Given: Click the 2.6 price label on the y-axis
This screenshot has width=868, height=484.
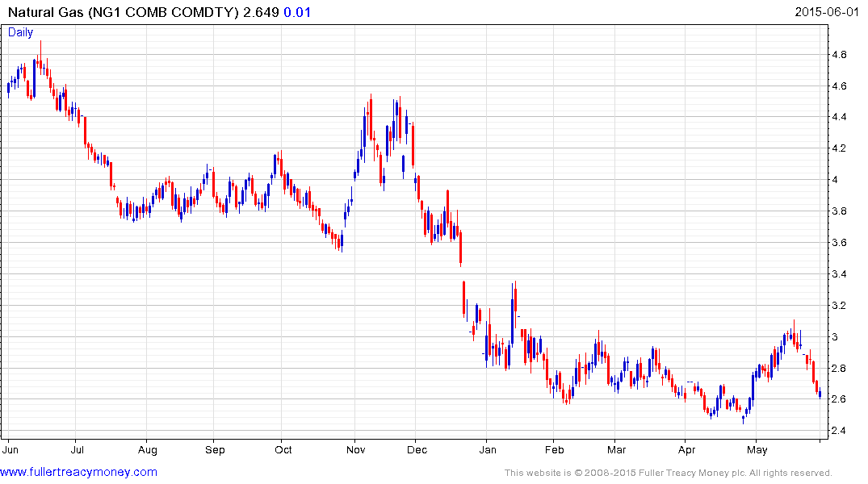Looking at the screenshot, I should pos(839,399).
